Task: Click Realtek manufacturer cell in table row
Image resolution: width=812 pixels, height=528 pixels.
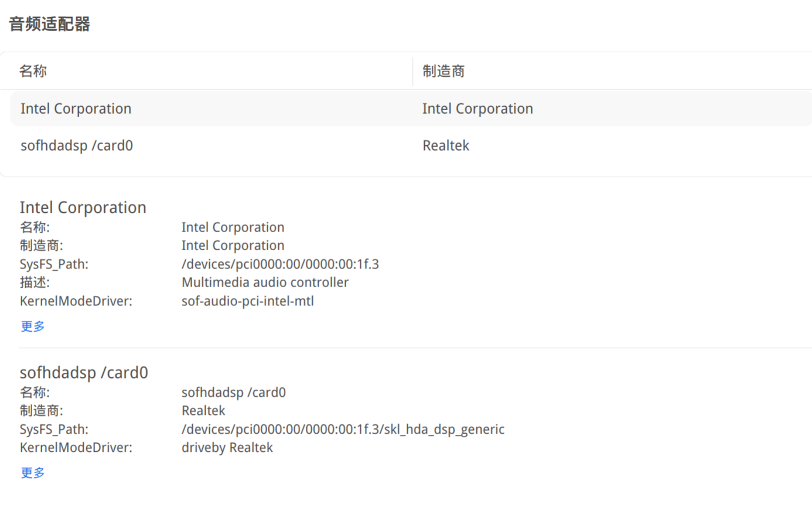Action: pyautogui.click(x=446, y=146)
